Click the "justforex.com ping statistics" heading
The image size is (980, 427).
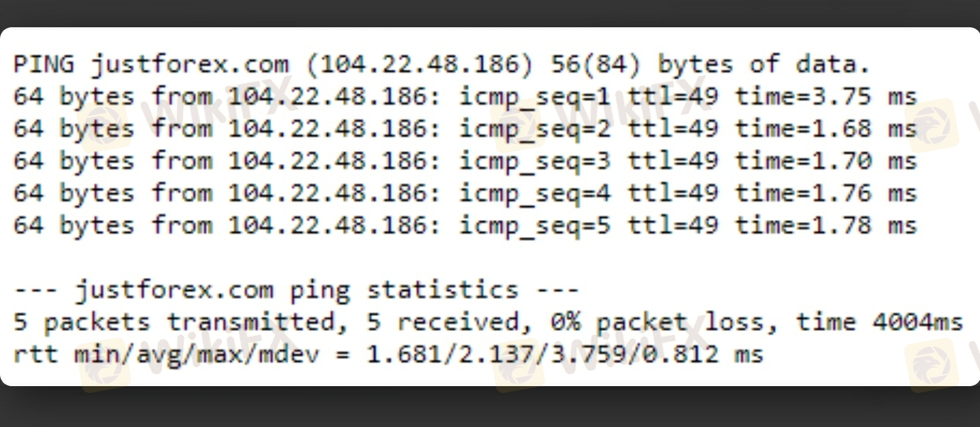coord(296,290)
